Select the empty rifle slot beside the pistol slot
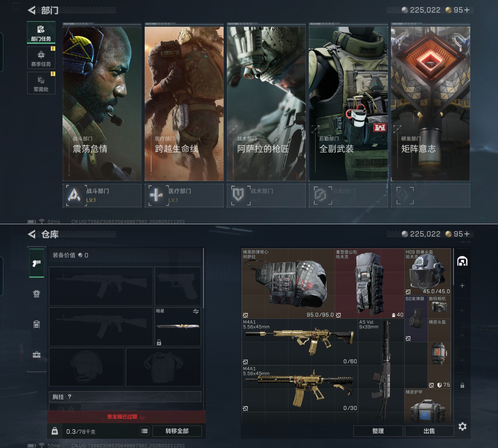 (x=101, y=286)
